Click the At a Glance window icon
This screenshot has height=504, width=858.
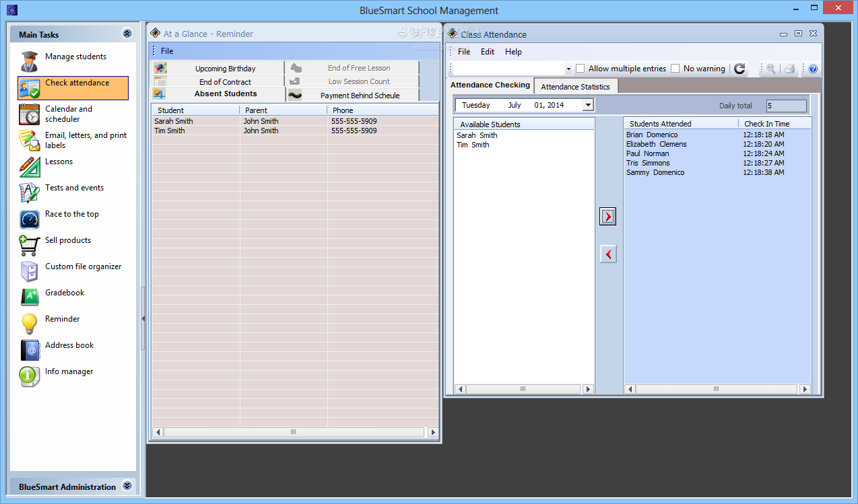(x=156, y=33)
